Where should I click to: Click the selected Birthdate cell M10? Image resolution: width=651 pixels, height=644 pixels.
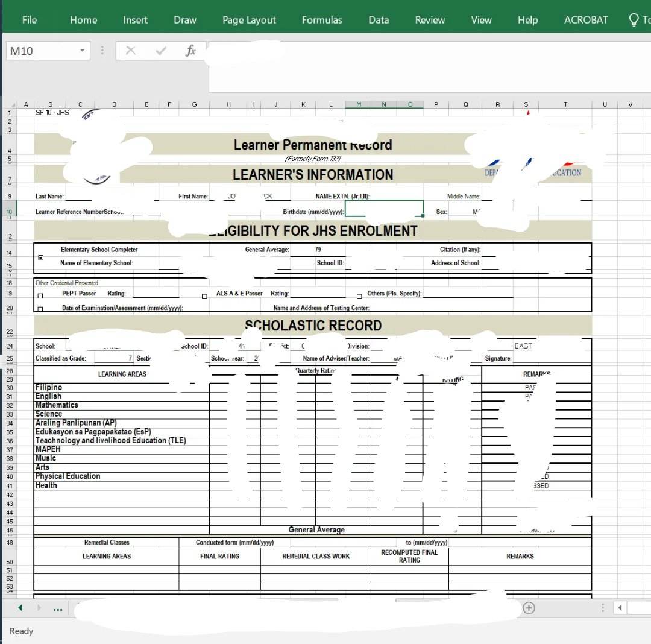(384, 208)
